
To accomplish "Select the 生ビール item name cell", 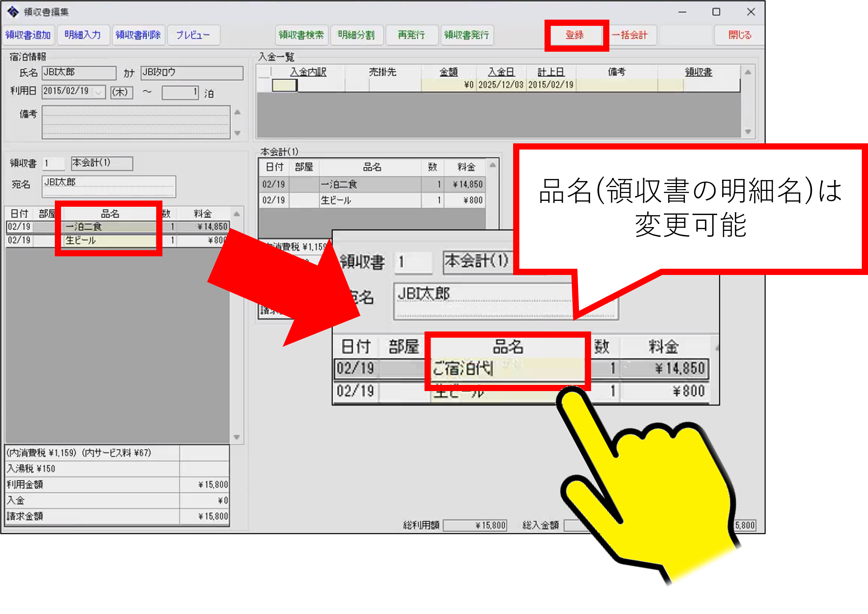I will point(110,240).
